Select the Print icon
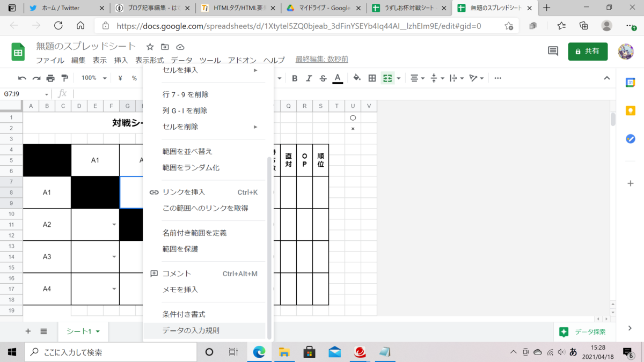Image resolution: width=644 pixels, height=362 pixels. coord(50,78)
